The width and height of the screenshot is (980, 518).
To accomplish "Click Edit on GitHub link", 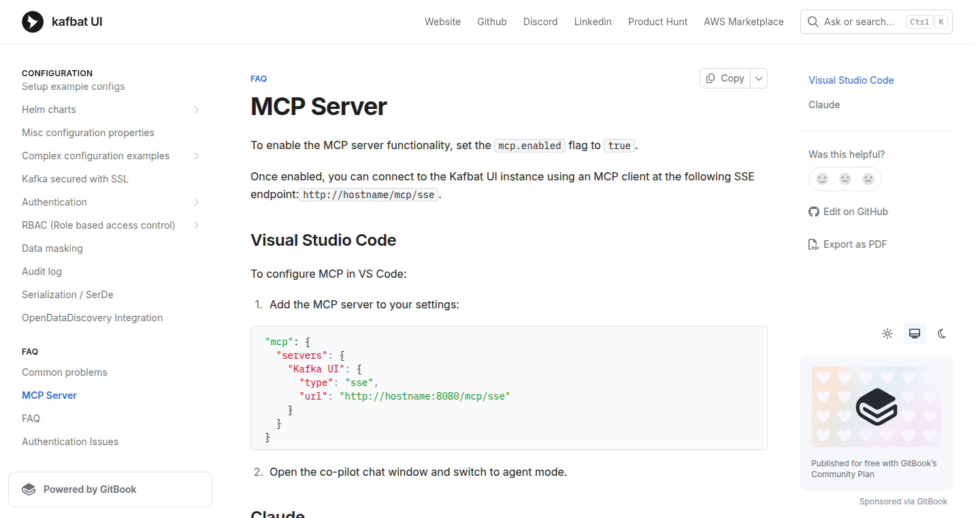I will click(x=848, y=212).
